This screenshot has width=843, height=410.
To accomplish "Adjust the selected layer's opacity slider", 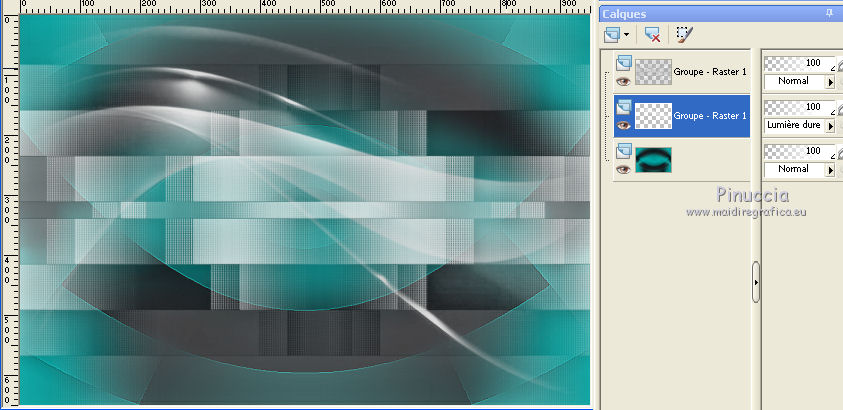I will [799, 107].
